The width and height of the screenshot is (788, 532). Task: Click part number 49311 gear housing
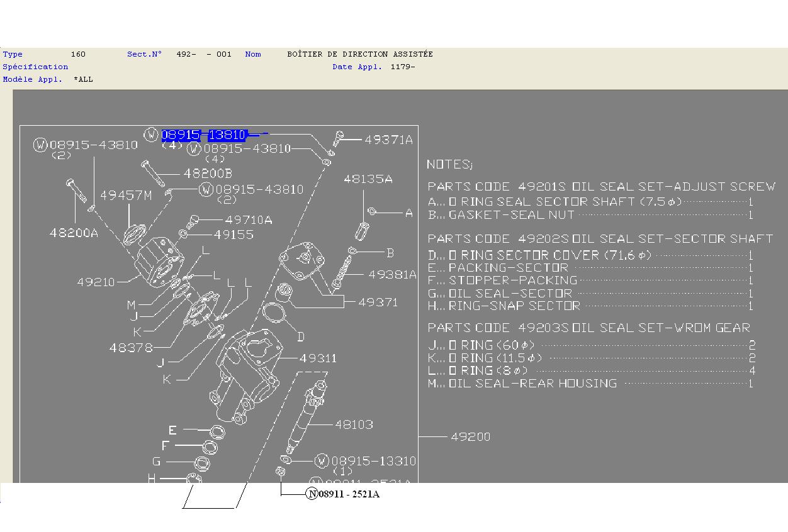(318, 358)
